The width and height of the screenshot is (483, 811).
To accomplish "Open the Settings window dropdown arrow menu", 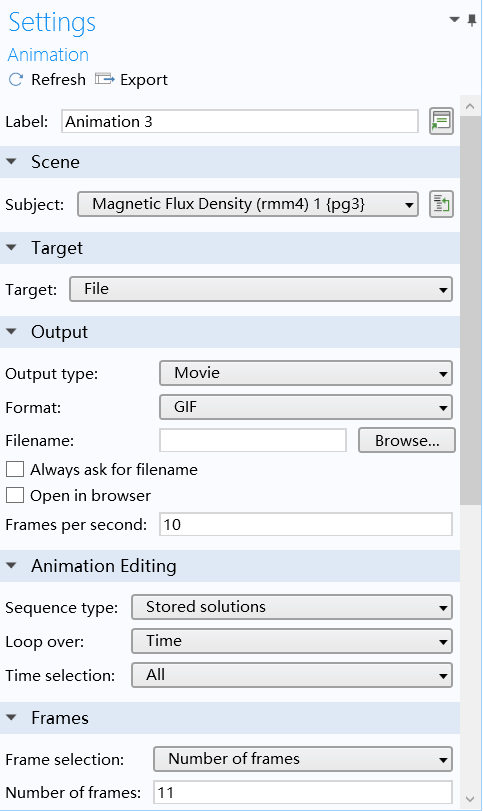I will coord(455,20).
